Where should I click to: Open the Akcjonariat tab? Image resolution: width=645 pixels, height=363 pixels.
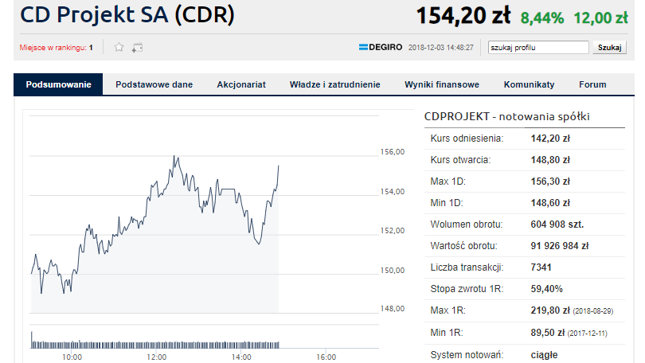pos(241,84)
